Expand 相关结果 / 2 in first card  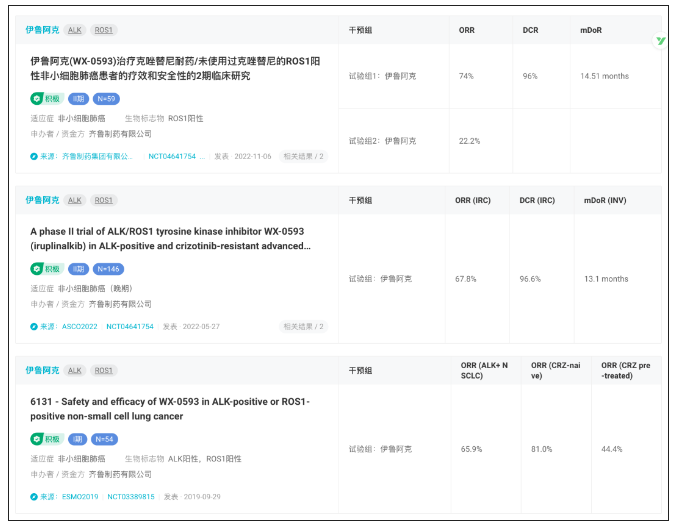pos(303,156)
